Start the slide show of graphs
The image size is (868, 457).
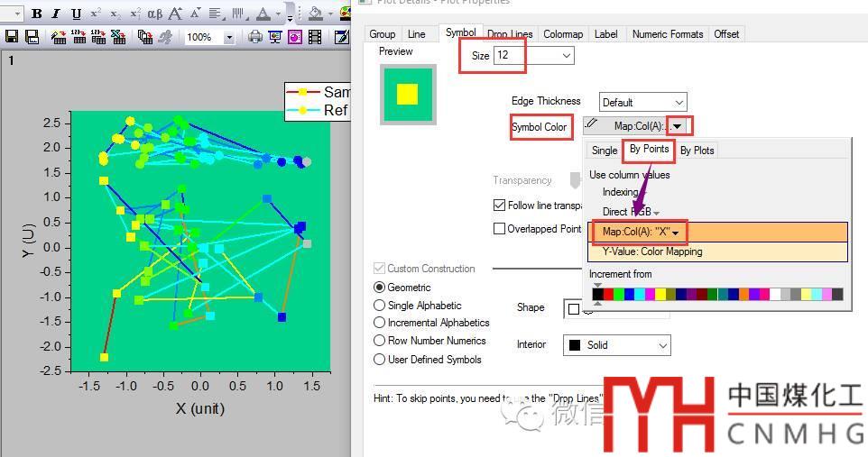tap(275, 37)
